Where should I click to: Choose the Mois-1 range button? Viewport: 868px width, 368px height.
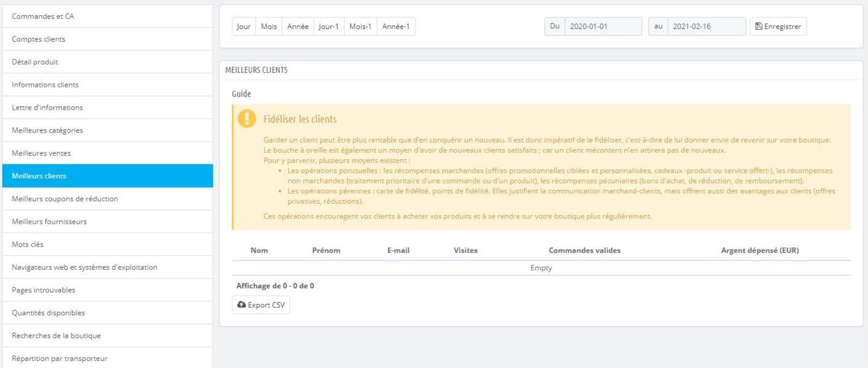click(361, 26)
